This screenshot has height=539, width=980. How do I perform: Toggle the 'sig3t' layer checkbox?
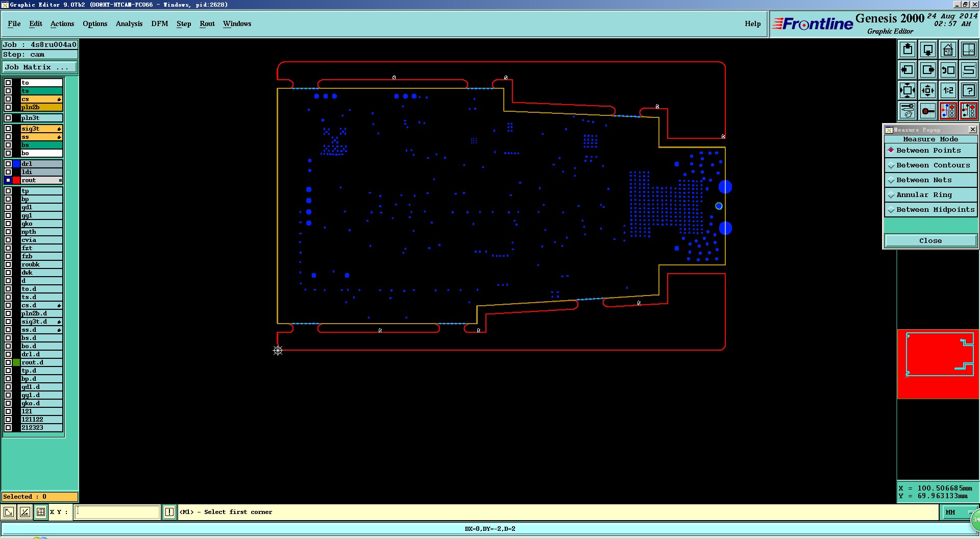[8, 129]
